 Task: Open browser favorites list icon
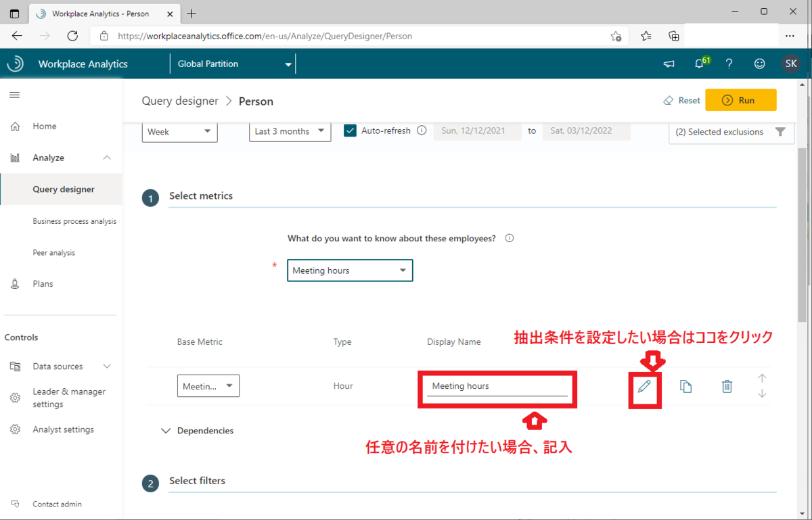tap(646, 36)
